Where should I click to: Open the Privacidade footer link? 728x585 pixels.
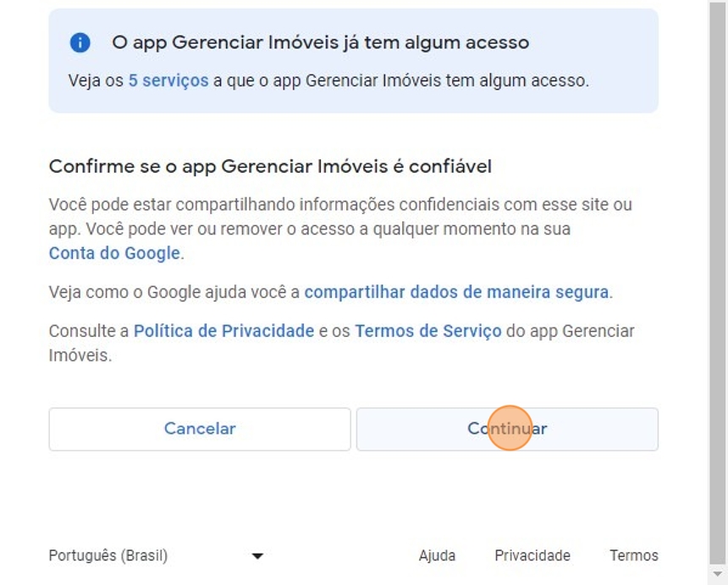tap(532, 556)
